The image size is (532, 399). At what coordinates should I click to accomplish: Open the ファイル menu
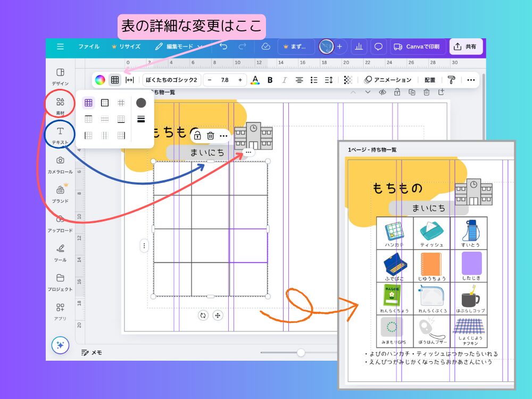click(x=88, y=47)
